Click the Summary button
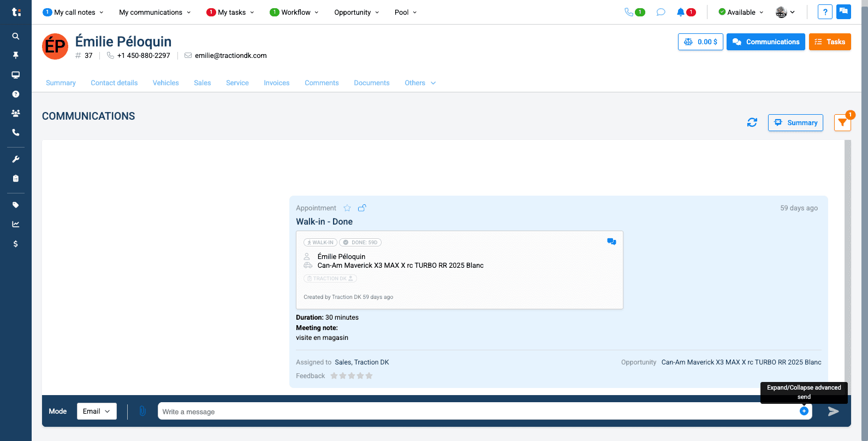The width and height of the screenshot is (868, 441). pyautogui.click(x=795, y=122)
